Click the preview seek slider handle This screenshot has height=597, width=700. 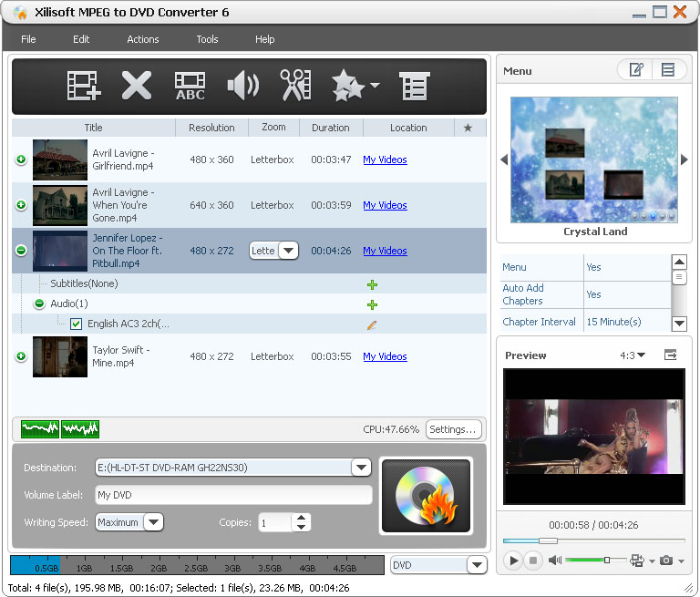pos(548,540)
